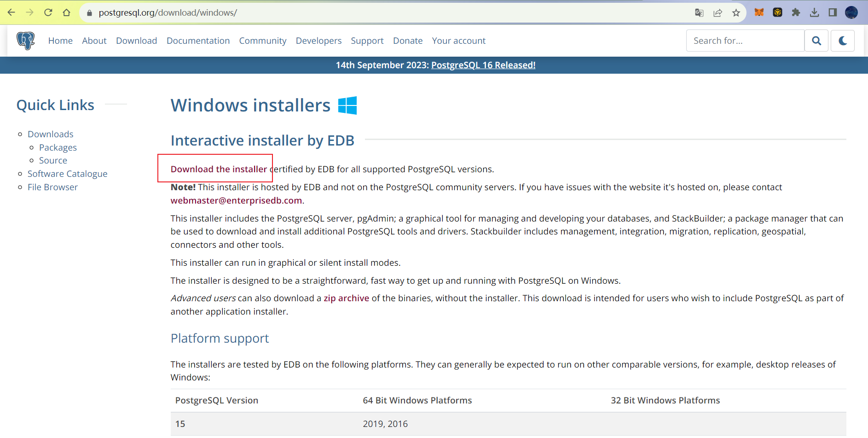Open the browser downloads icon
Image resolution: width=868 pixels, height=438 pixels.
coord(814,12)
